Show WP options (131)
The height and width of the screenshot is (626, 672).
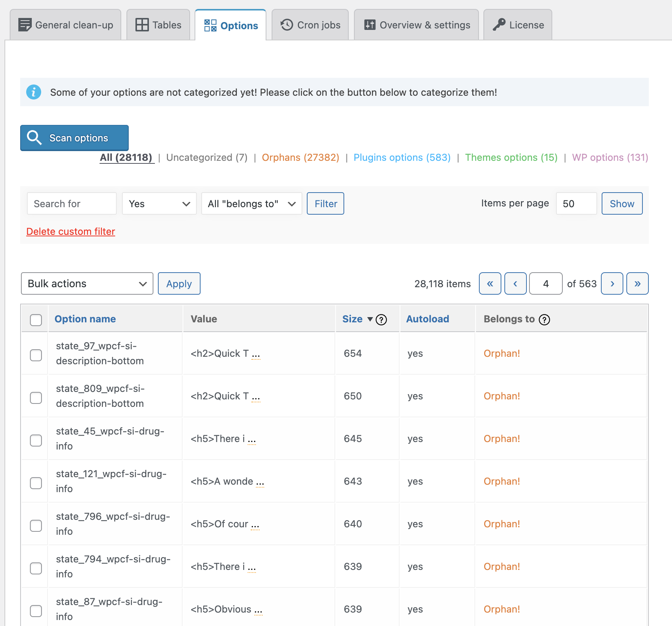(610, 157)
